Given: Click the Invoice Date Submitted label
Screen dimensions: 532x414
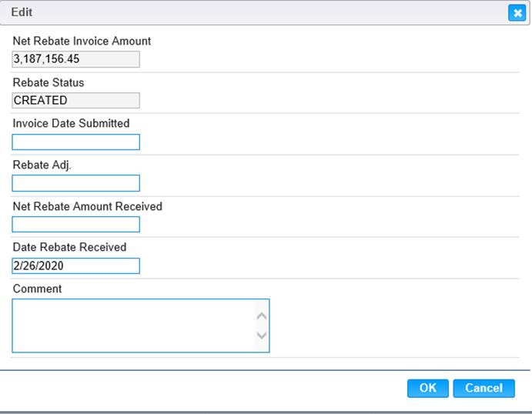Looking at the screenshot, I should click(x=72, y=123).
